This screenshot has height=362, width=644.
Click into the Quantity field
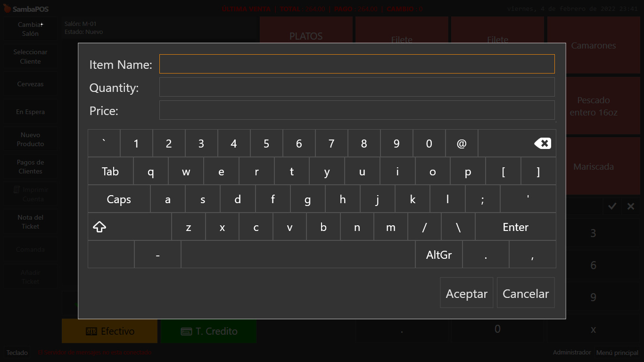357,87
